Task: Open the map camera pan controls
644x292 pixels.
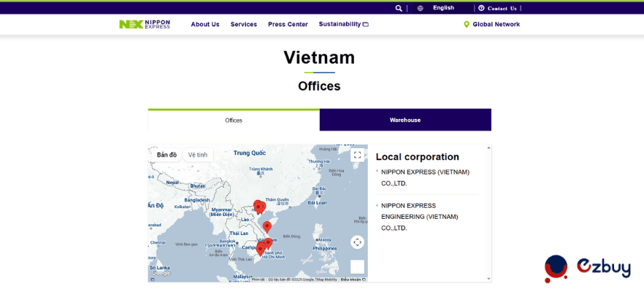Action: click(357, 242)
